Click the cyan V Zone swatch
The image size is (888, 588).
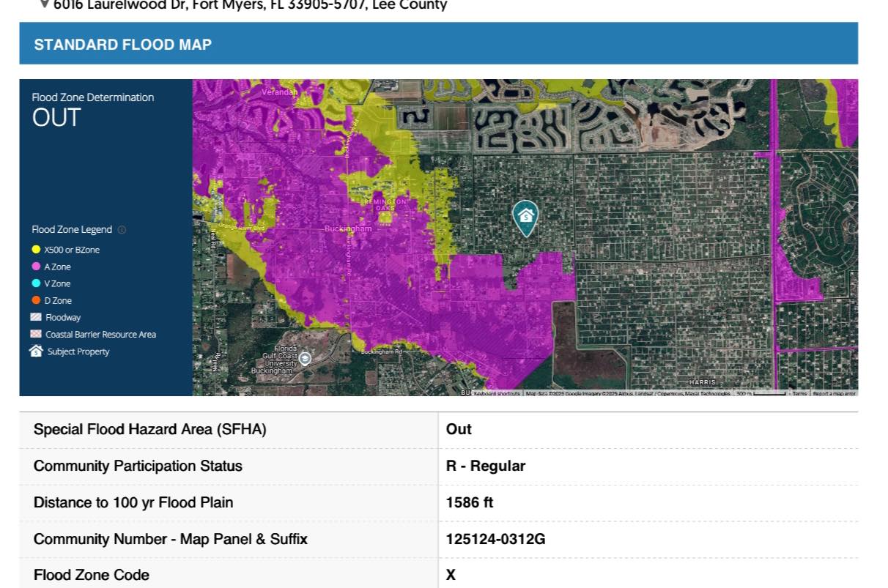tap(36, 283)
